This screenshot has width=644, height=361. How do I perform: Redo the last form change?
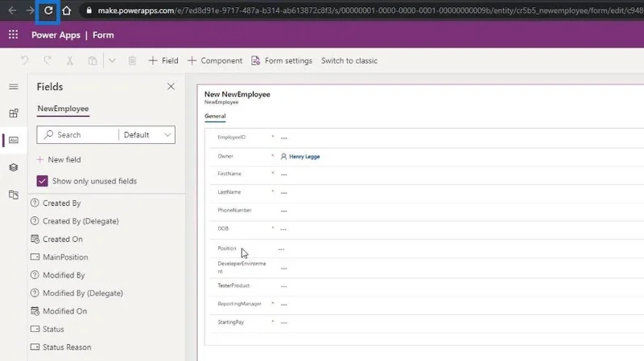coord(47,61)
